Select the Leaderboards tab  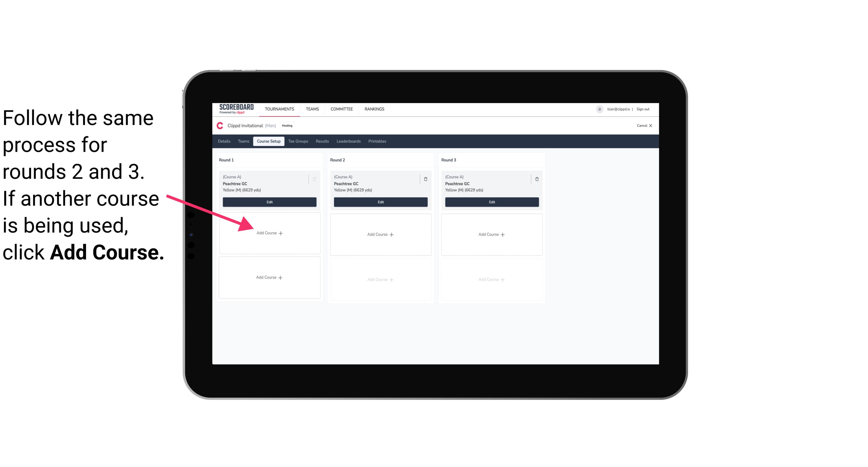(x=348, y=141)
